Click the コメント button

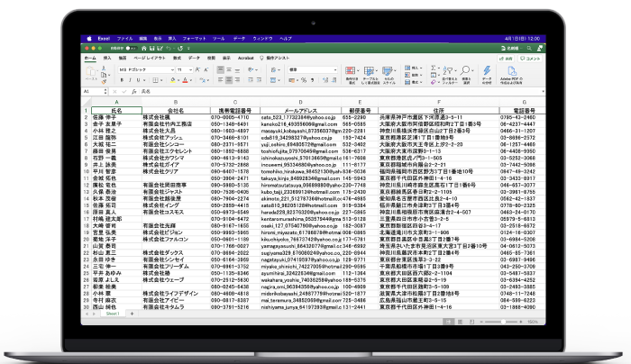tap(533, 58)
